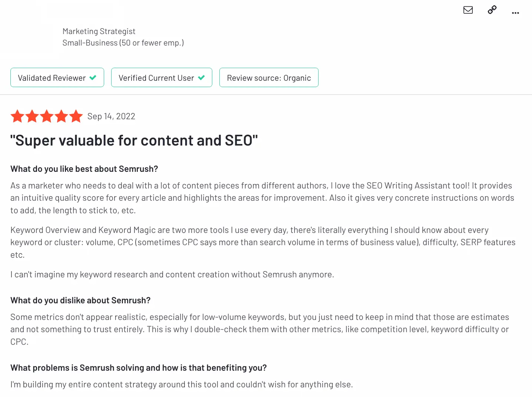Click the envelope email icon
The width and height of the screenshot is (532, 397).
click(468, 10)
